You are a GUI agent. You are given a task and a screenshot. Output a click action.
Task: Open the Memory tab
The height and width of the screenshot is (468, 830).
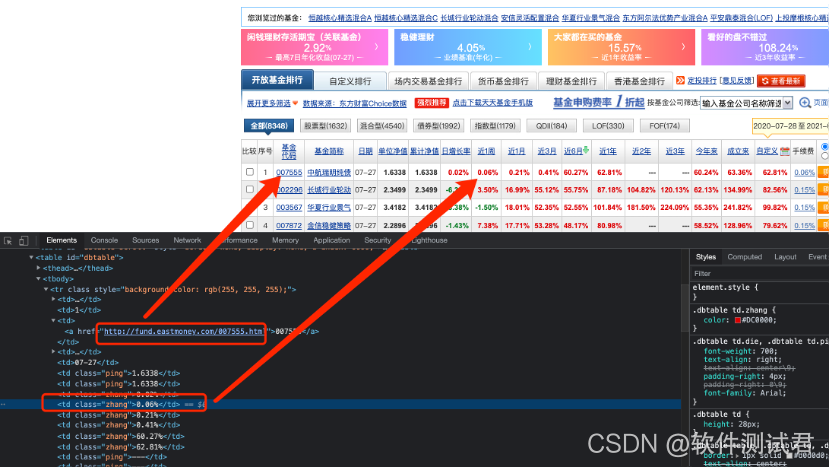(285, 240)
